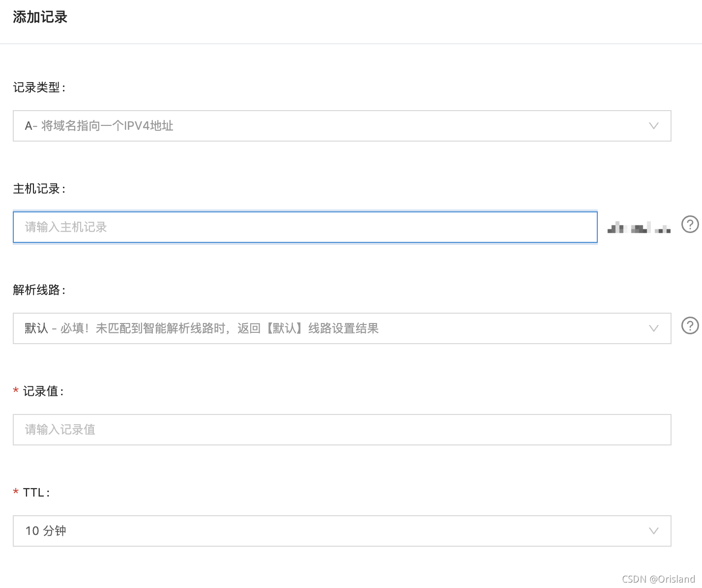Click the TTL label

36,493
